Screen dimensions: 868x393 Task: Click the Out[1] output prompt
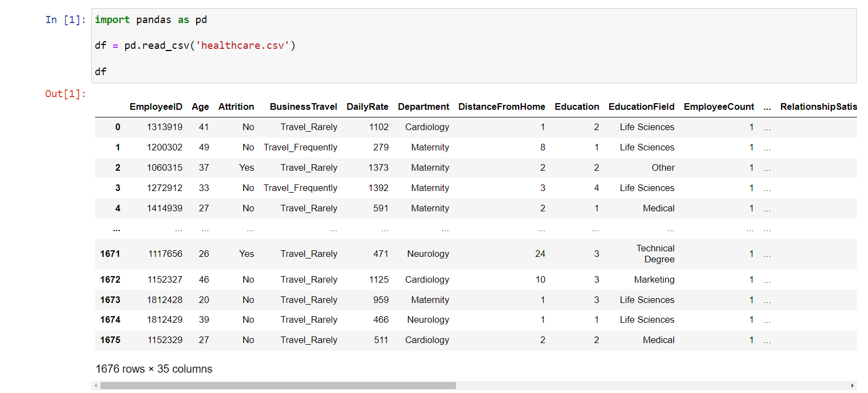pyautogui.click(x=65, y=94)
